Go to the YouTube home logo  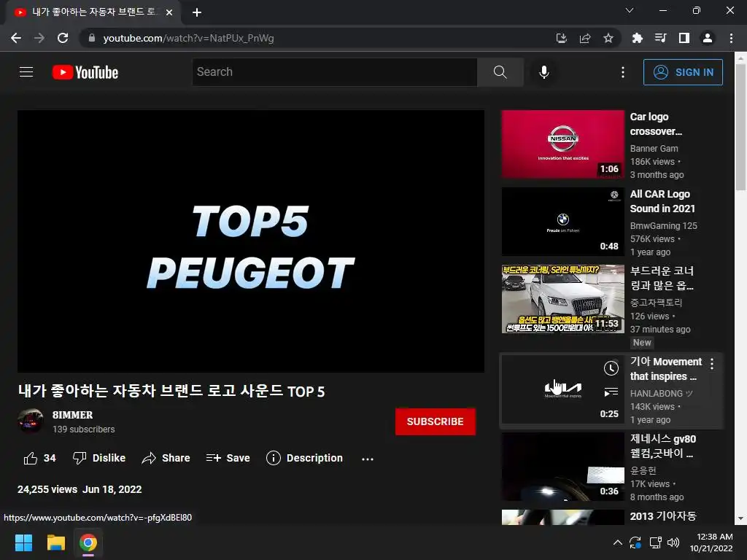point(85,72)
